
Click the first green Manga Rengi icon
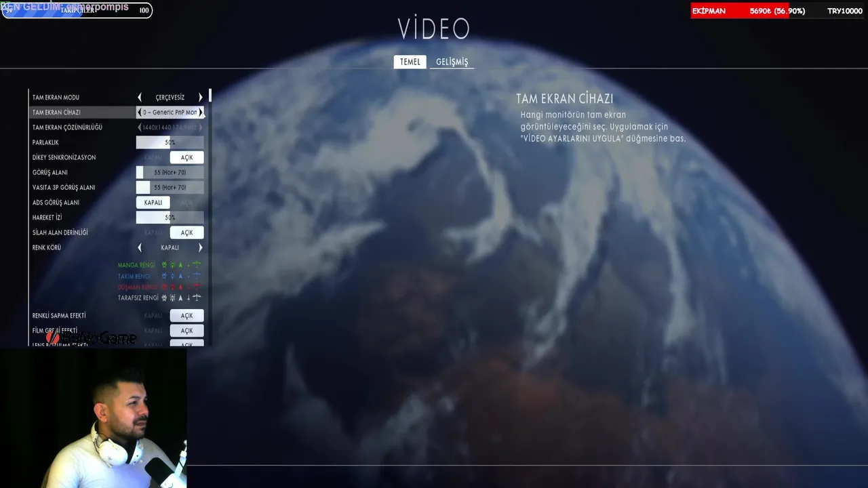(x=164, y=264)
